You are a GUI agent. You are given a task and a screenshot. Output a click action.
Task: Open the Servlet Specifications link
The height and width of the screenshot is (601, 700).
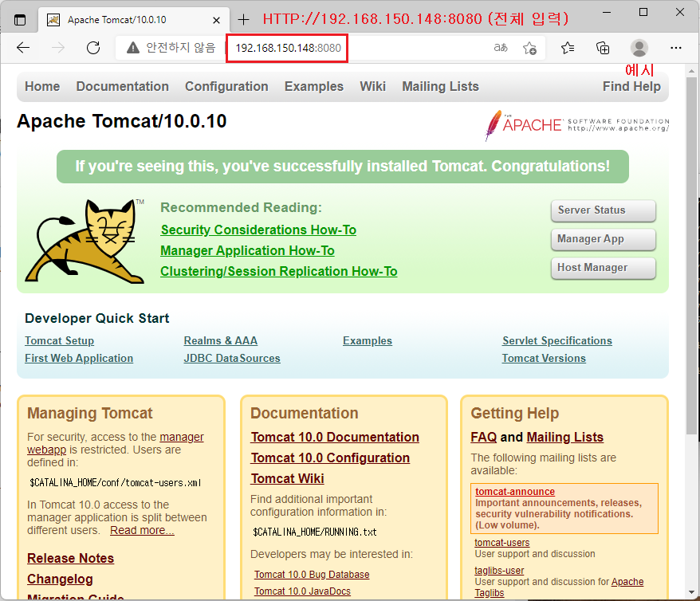pos(557,341)
